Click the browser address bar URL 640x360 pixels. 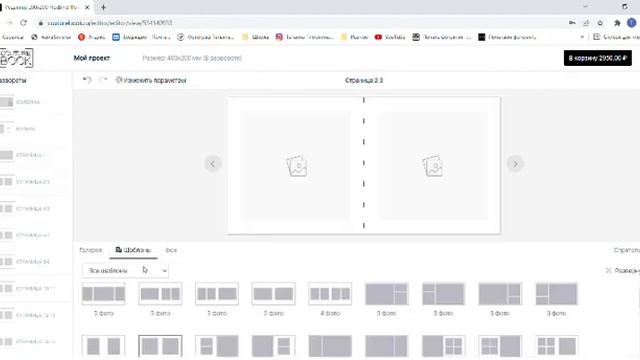(x=109, y=23)
